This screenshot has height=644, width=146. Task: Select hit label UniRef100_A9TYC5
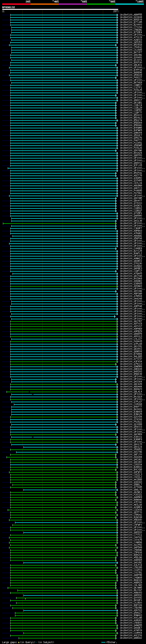131,324
